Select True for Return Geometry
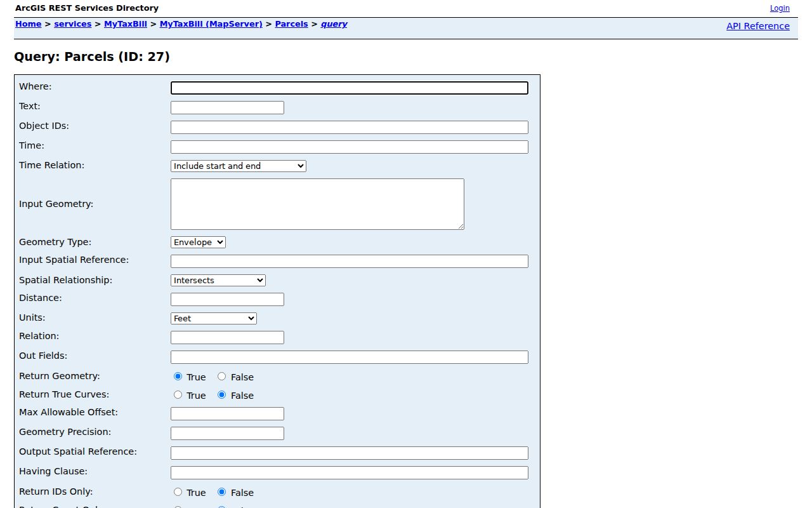This screenshot has height=508, width=812. coord(178,377)
